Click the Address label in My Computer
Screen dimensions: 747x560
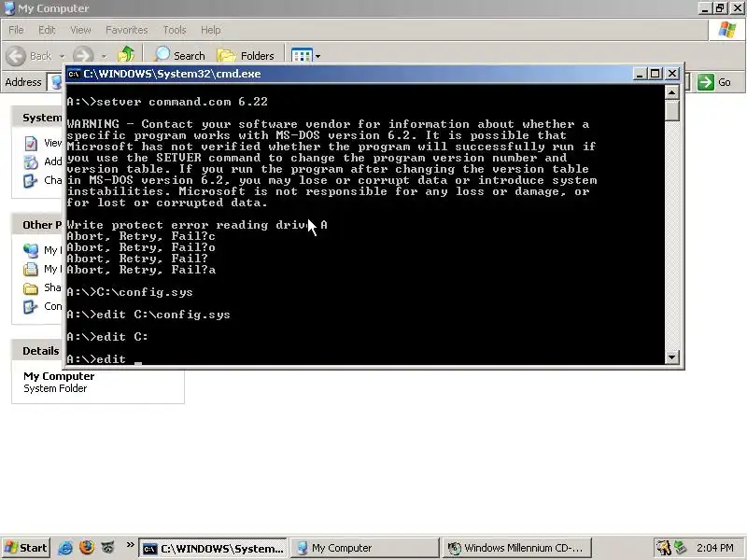pyautogui.click(x=22, y=82)
